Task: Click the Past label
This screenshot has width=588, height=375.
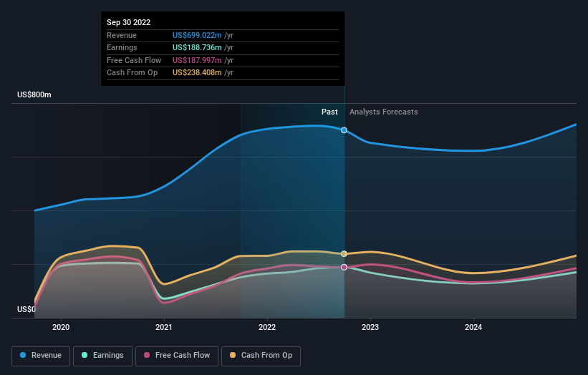Action: (329, 112)
